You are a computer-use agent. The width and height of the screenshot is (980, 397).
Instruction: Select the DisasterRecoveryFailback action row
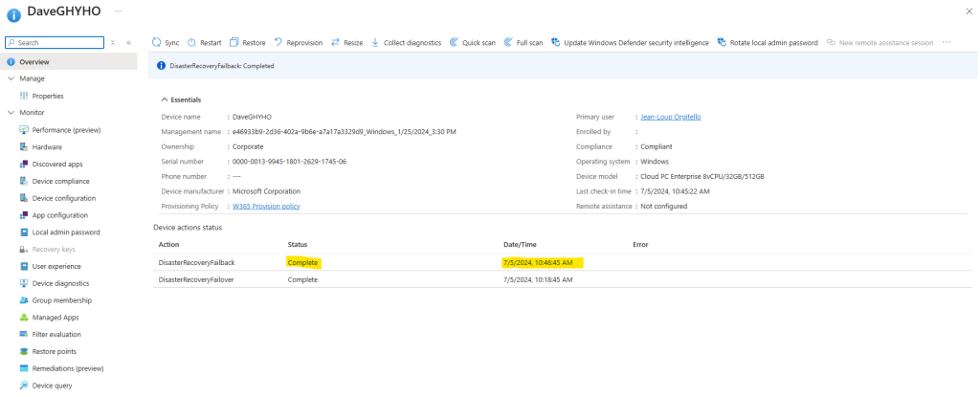click(x=563, y=262)
